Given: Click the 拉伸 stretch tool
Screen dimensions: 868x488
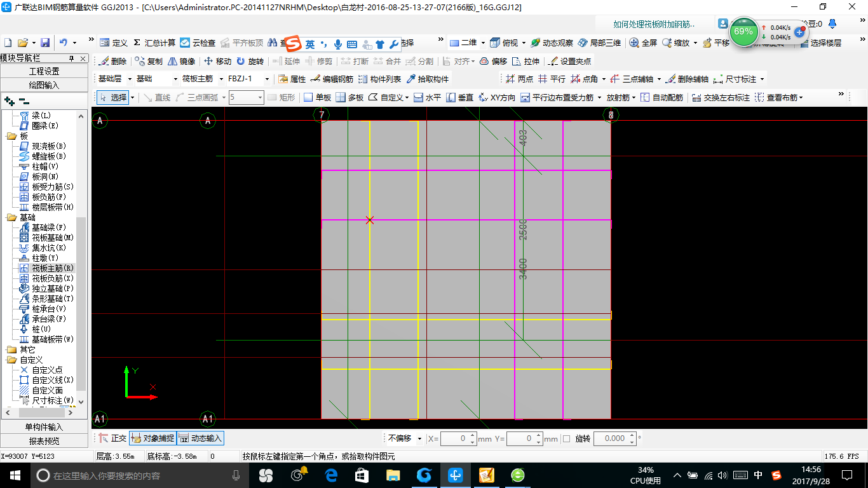Looking at the screenshot, I should [x=526, y=61].
